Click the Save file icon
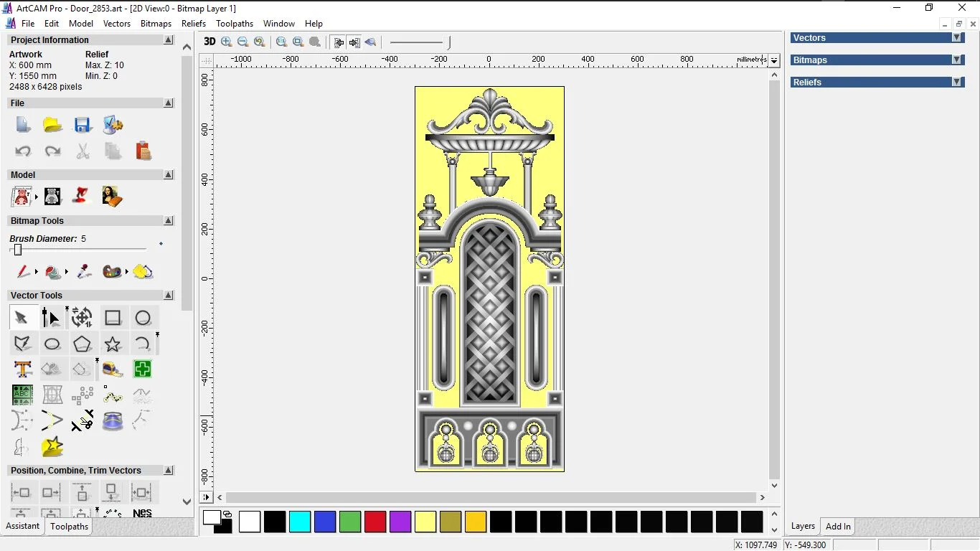Screen dimensions: 980x551 pos(83,126)
